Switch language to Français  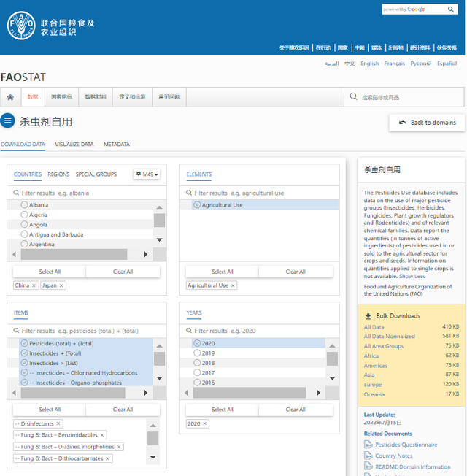(x=395, y=64)
